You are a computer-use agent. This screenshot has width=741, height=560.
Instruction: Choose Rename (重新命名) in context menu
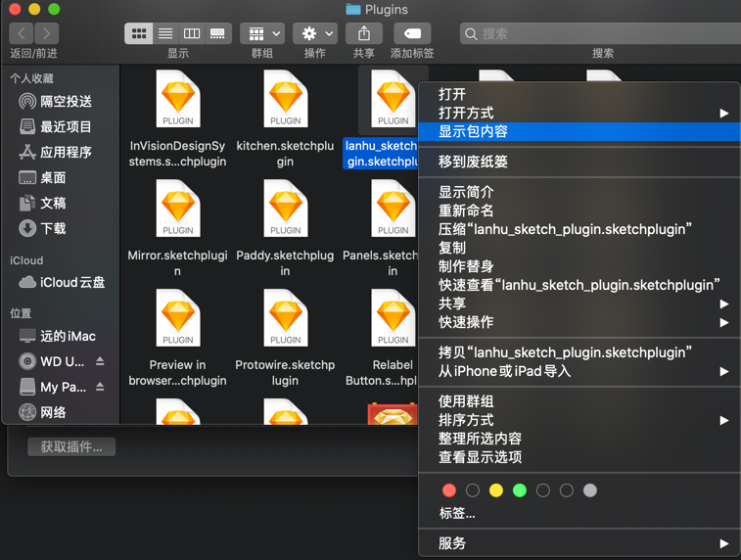tap(579, 210)
